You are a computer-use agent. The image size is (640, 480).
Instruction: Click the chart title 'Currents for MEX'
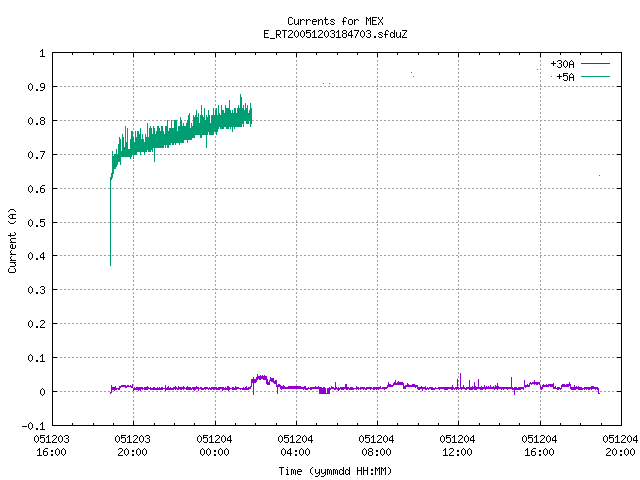tap(335, 21)
